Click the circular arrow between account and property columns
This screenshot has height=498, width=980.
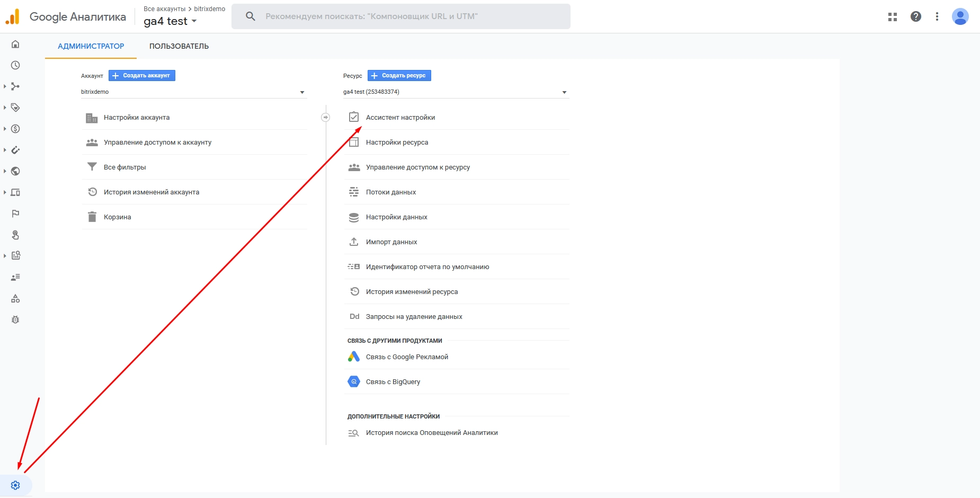(326, 117)
